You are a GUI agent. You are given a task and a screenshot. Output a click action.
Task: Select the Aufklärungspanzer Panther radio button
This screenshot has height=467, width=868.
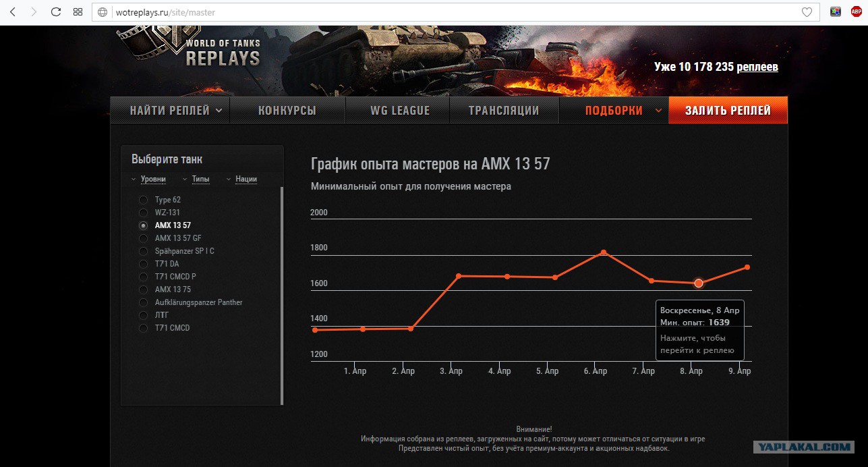(143, 302)
